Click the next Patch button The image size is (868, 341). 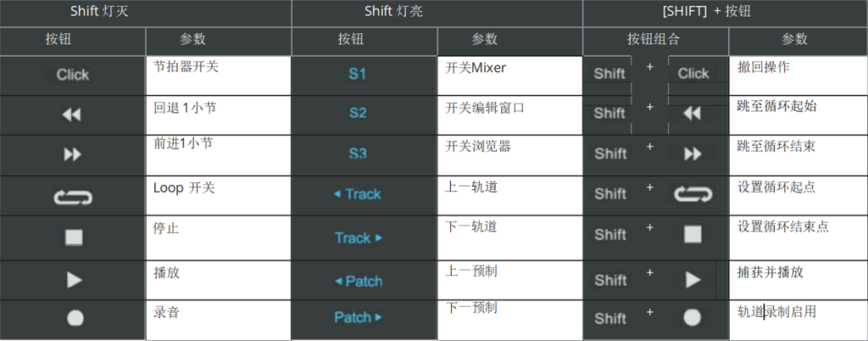(x=358, y=318)
